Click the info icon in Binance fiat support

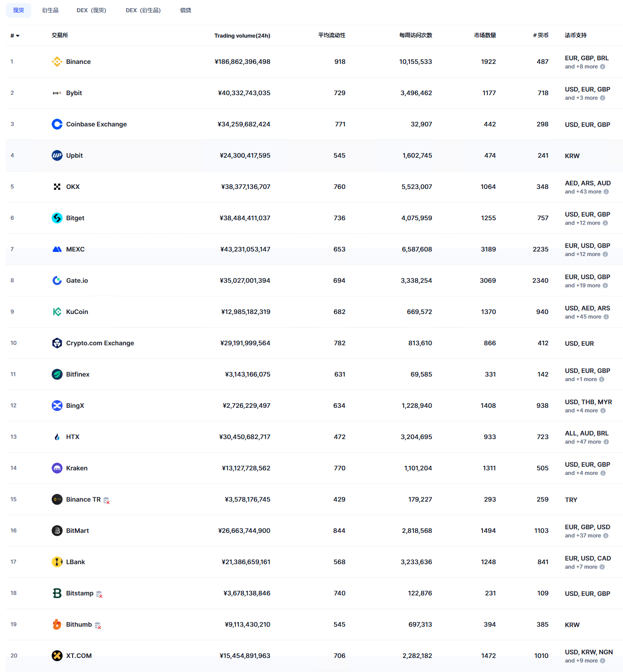(x=603, y=67)
